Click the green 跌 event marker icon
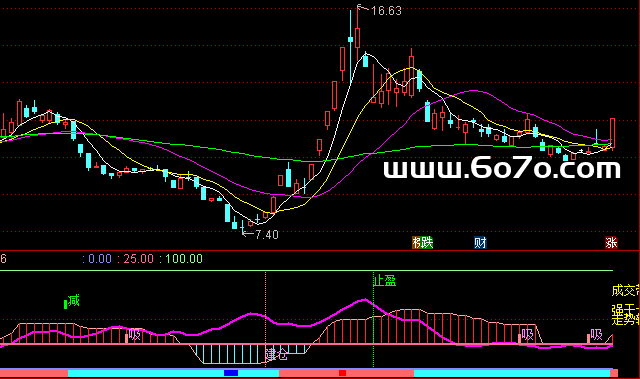Image resolution: width=640 pixels, height=379 pixels. point(427,243)
